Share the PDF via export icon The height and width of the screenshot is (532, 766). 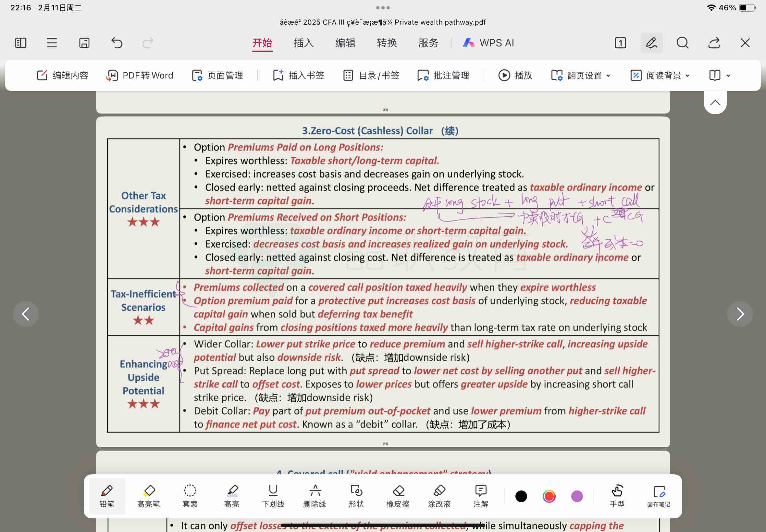pos(714,43)
